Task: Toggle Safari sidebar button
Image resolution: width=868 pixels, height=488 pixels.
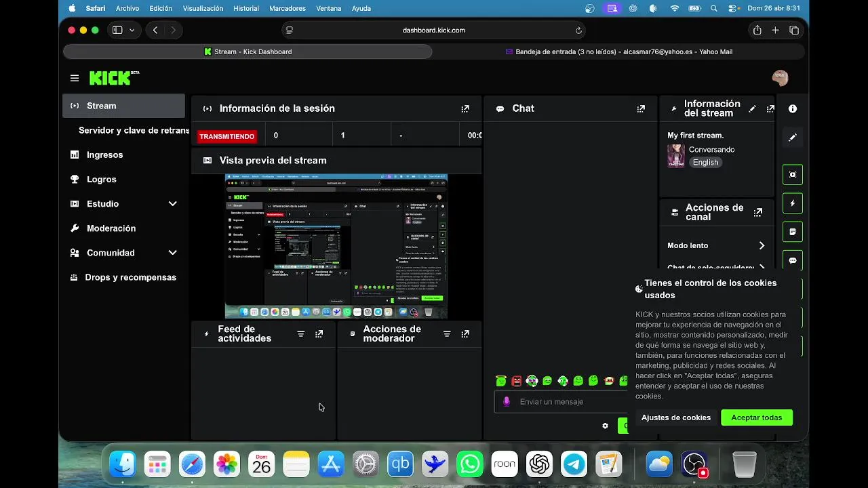Action: click(x=117, y=30)
